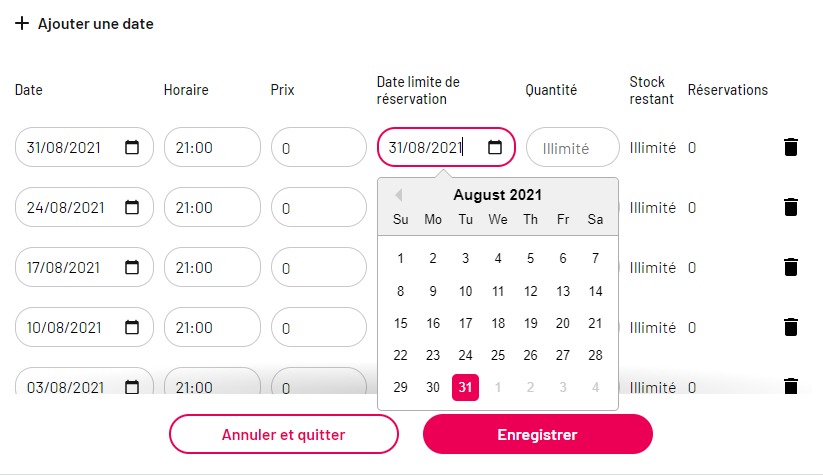The width and height of the screenshot is (823, 476).
Task: Select August 24 in the calendar
Action: [465, 355]
